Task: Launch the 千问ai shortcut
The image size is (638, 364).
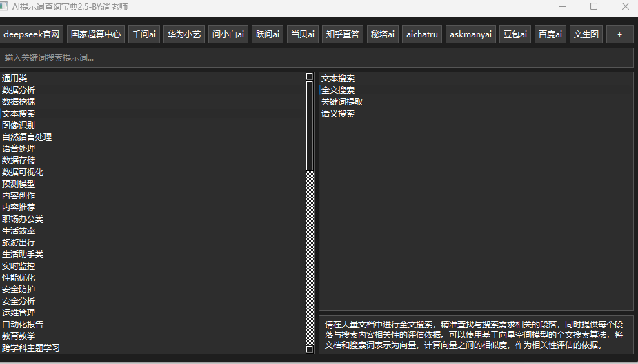Action: [x=144, y=34]
